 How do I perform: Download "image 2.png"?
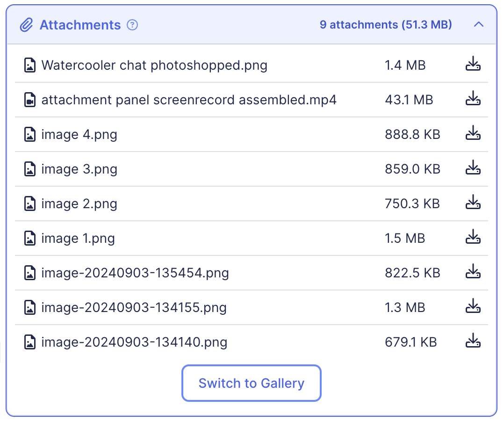(x=473, y=203)
